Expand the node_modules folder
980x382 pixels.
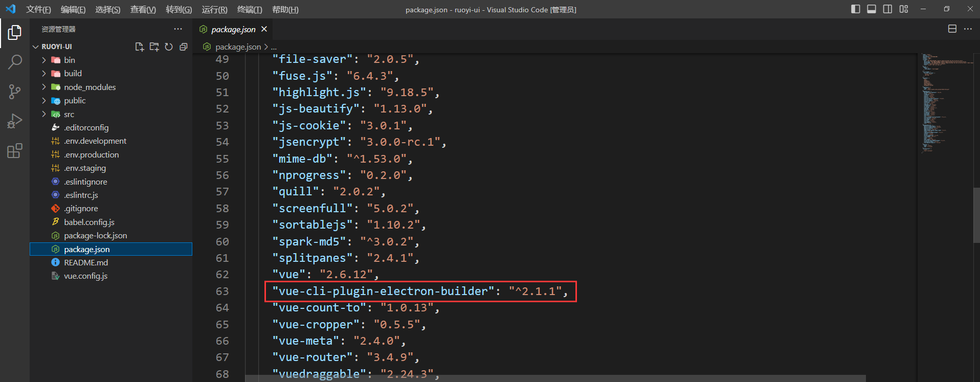coord(90,87)
